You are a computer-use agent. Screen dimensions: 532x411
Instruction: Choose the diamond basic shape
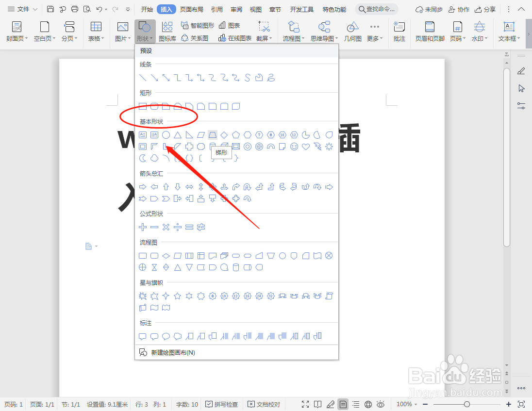(x=224, y=135)
